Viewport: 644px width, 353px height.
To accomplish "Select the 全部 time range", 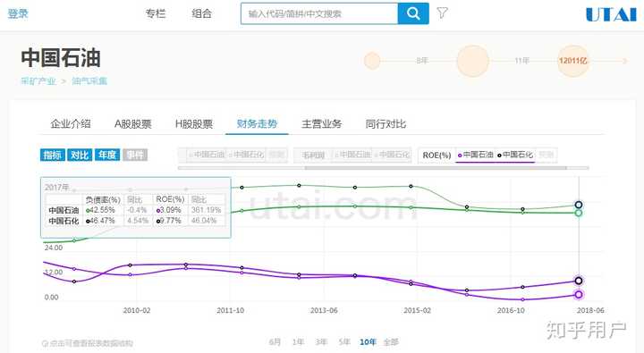I will tap(391, 342).
